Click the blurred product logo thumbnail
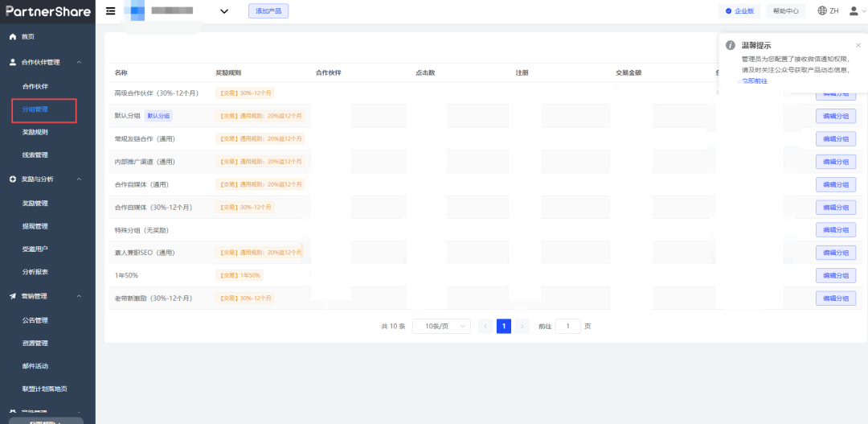The width and height of the screenshot is (868, 424). [x=133, y=11]
